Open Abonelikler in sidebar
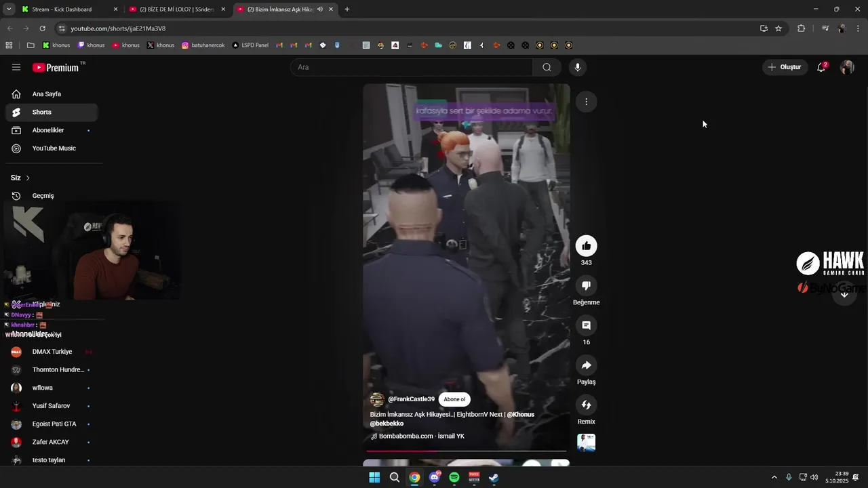Image resolution: width=868 pixels, height=488 pixels. point(52,130)
